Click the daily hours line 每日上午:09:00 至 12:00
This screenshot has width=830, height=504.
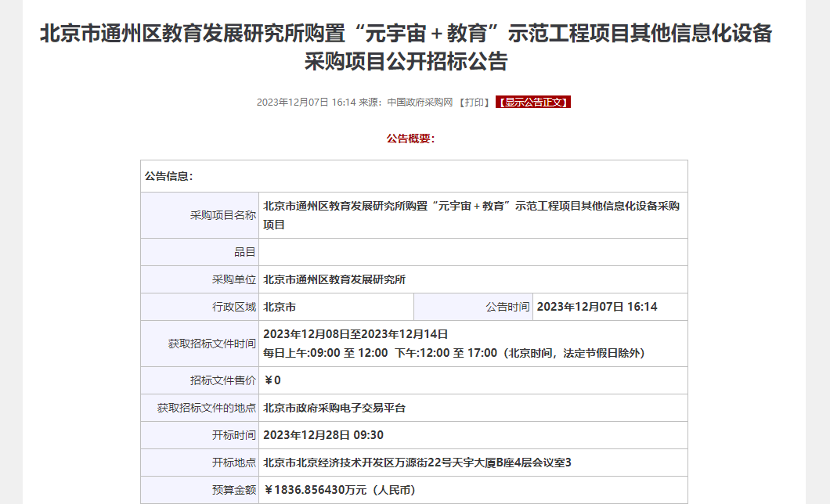coord(453,353)
